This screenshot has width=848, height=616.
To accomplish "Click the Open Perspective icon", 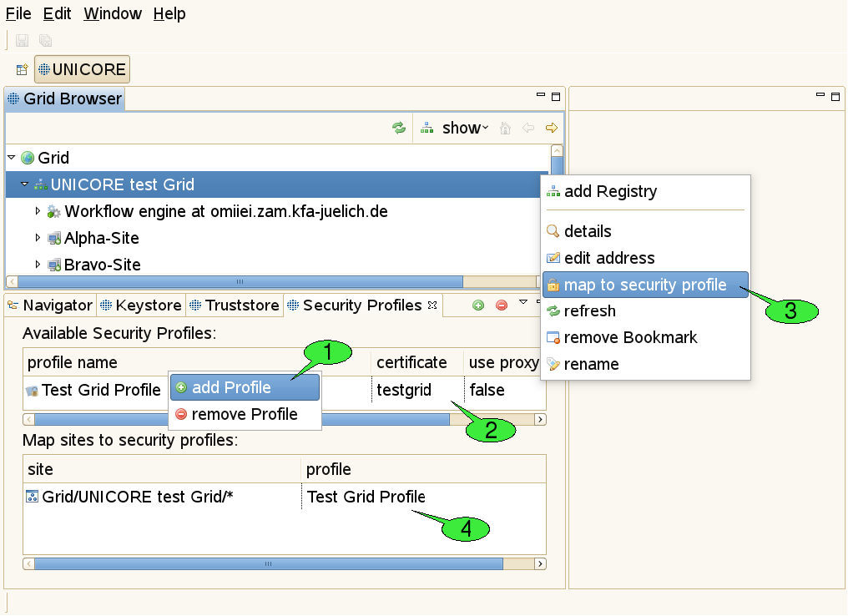I will 23,70.
